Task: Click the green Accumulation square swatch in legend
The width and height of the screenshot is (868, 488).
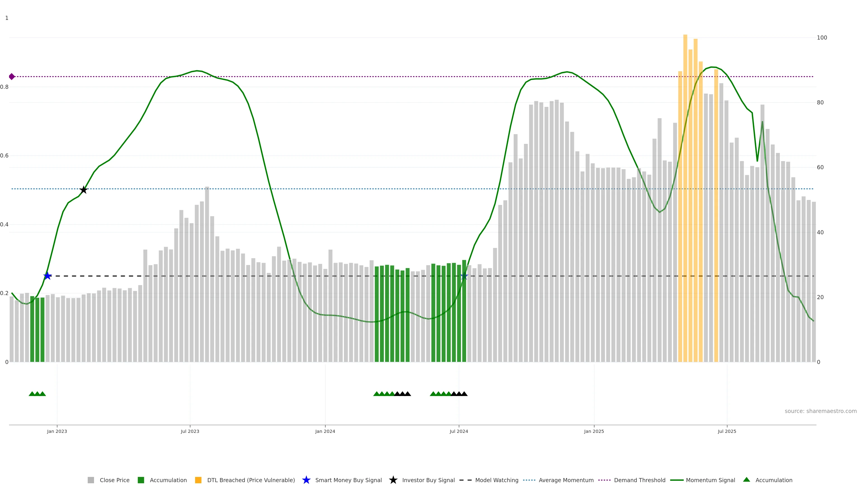Action: pyautogui.click(x=141, y=480)
